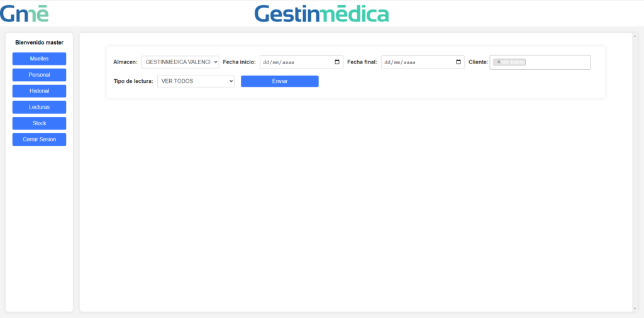Focus the Fecha final date field
Viewport: 644px width, 318px height.
(423, 62)
